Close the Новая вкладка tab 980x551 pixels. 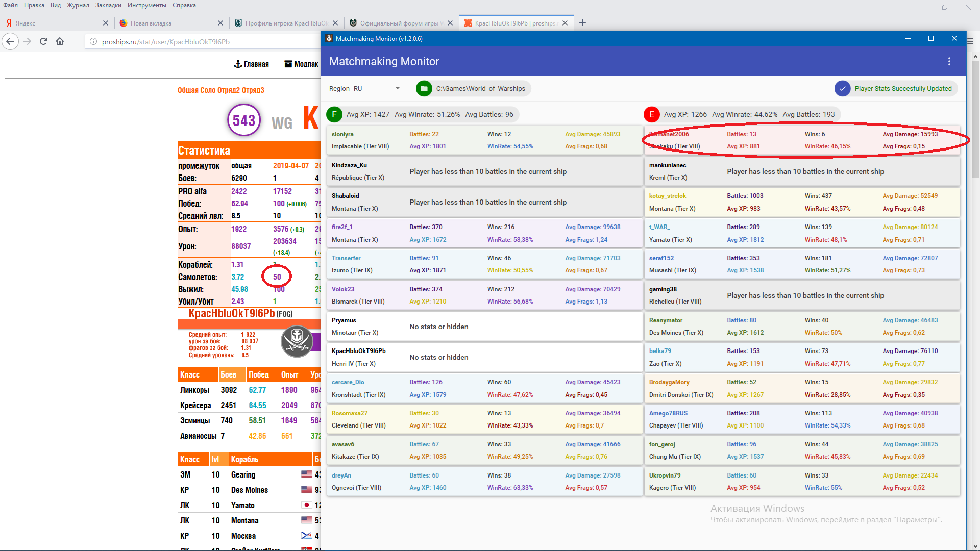(x=220, y=23)
